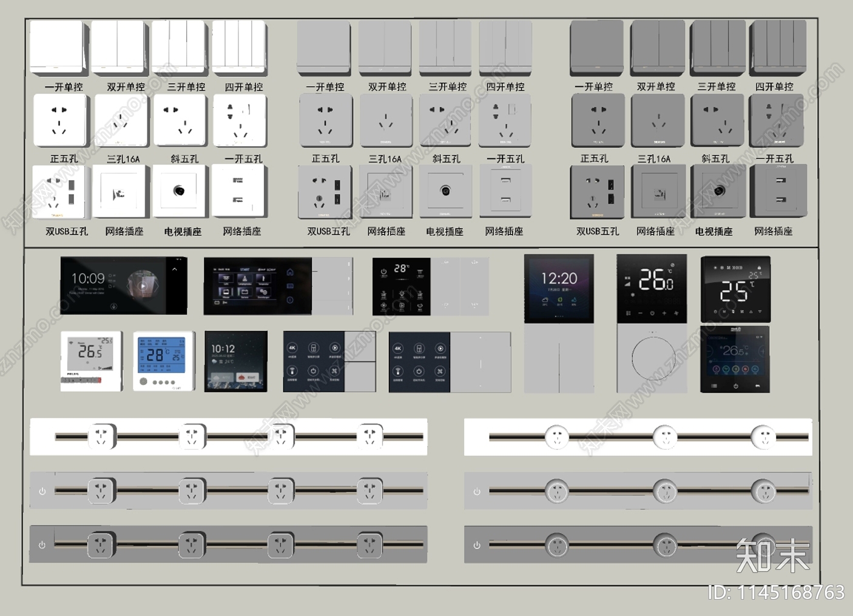The height and width of the screenshot is (616, 853).
Task: Select the 4K scene panel with single rocker
Action: [x=450, y=362]
